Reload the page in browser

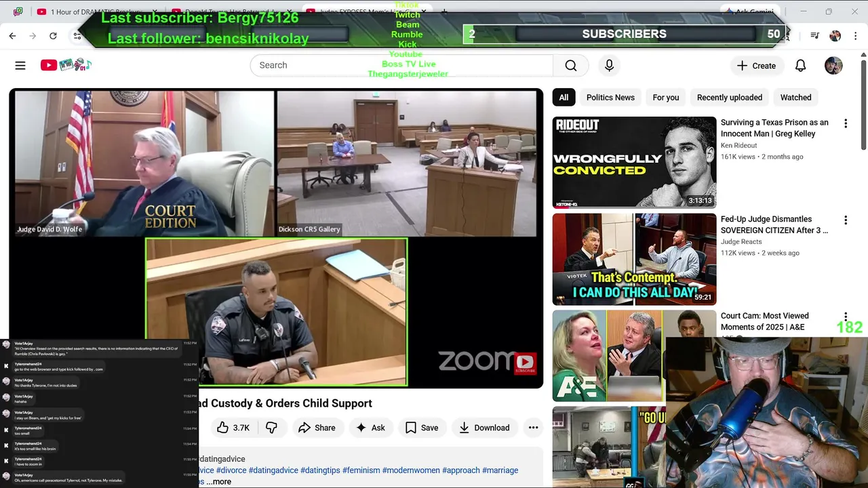point(53,36)
